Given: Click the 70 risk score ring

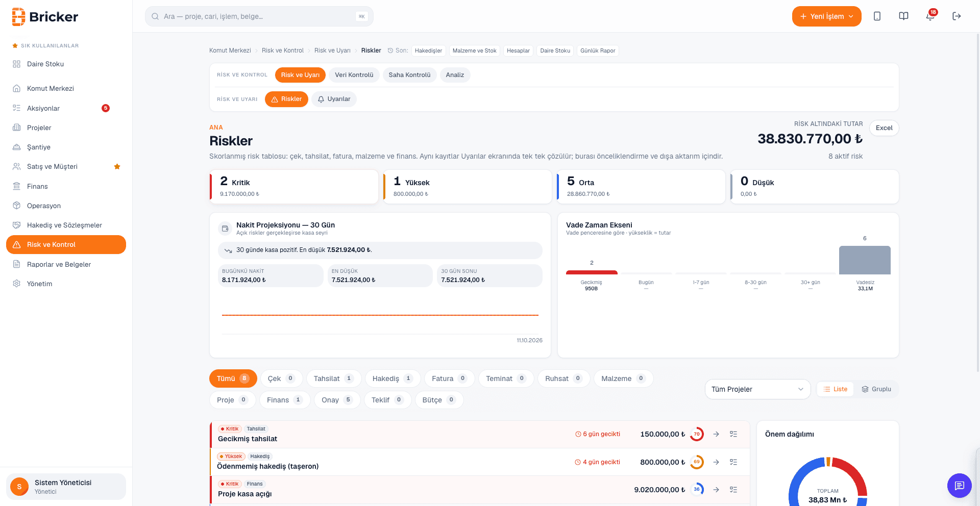Looking at the screenshot, I should (x=697, y=434).
